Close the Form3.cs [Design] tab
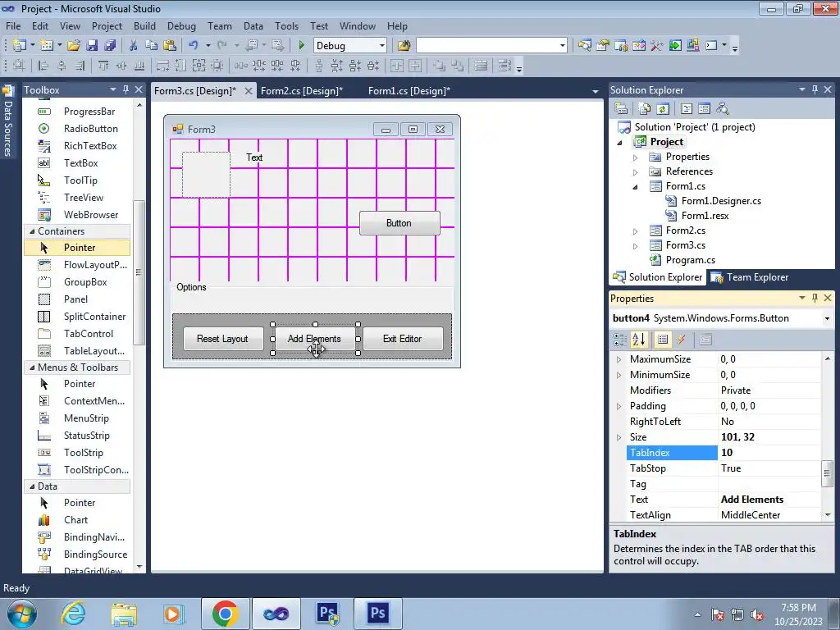The image size is (840, 630). coord(248,91)
